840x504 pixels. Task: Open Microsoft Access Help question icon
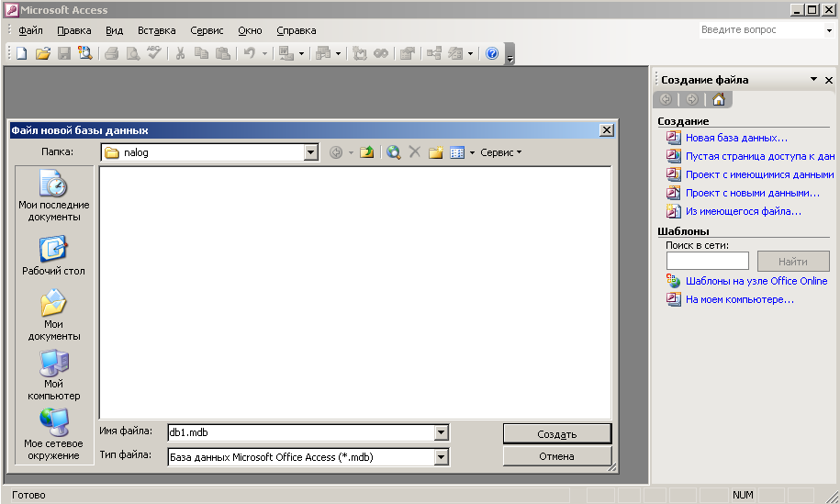[x=492, y=53]
